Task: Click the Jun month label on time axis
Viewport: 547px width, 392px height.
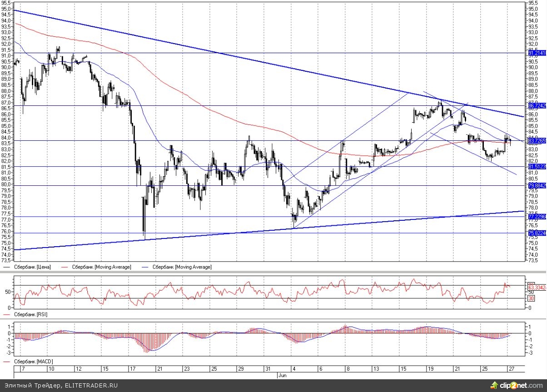Action: (281, 376)
